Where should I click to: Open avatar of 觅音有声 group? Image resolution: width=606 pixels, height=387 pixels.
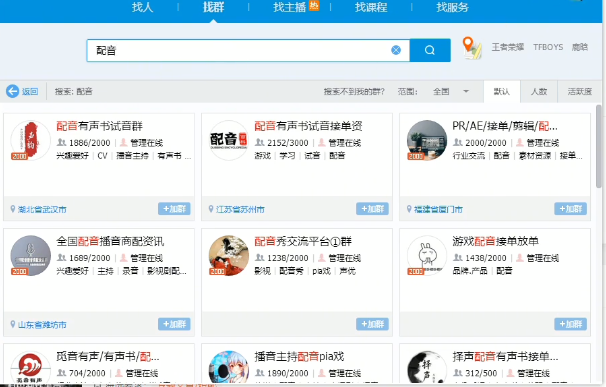click(x=30, y=368)
